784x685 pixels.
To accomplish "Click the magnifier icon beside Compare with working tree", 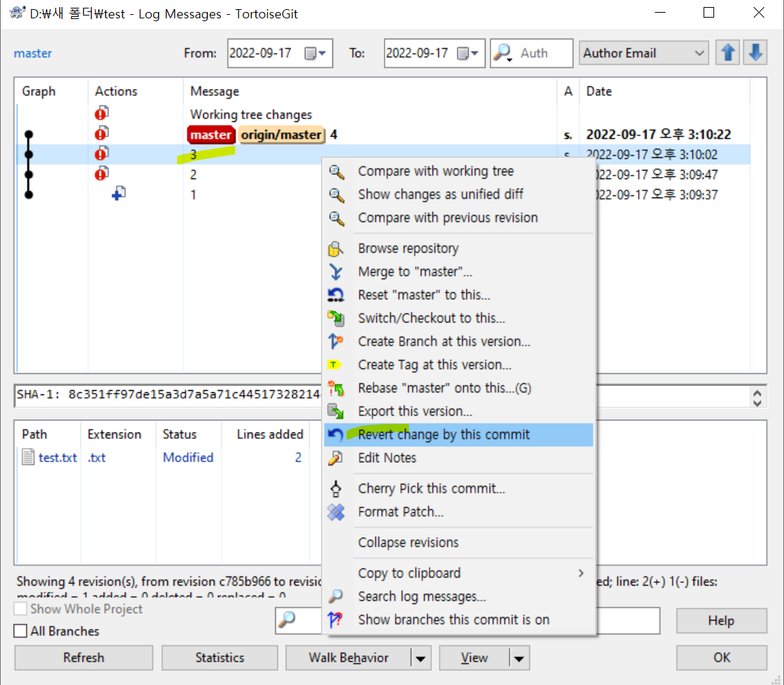I will (x=336, y=172).
